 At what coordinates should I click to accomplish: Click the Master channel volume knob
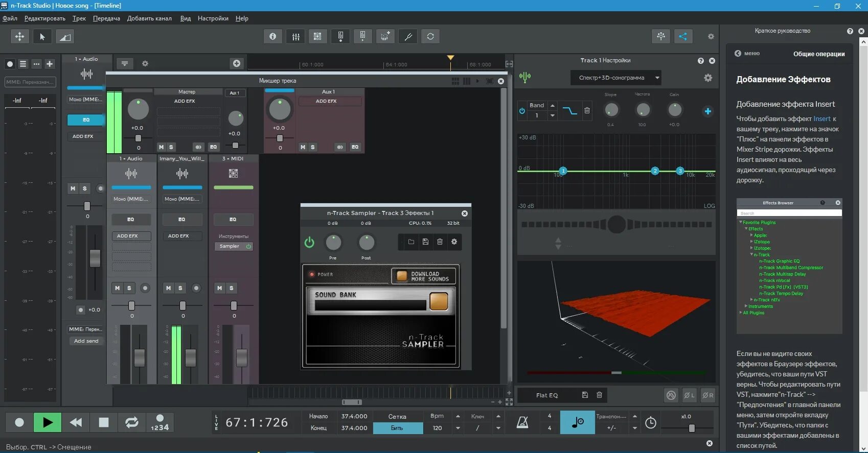[x=138, y=109]
